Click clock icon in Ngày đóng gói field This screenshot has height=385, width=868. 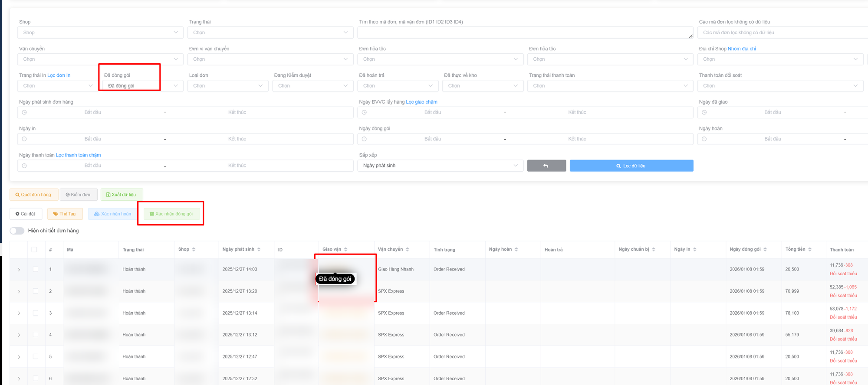click(364, 139)
